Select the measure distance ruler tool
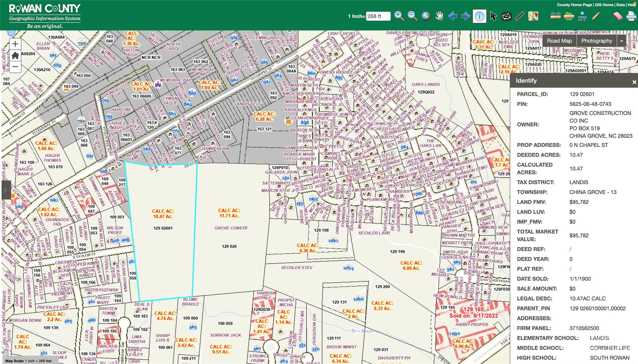Screen dimensions: 638x364 pos(555,16)
